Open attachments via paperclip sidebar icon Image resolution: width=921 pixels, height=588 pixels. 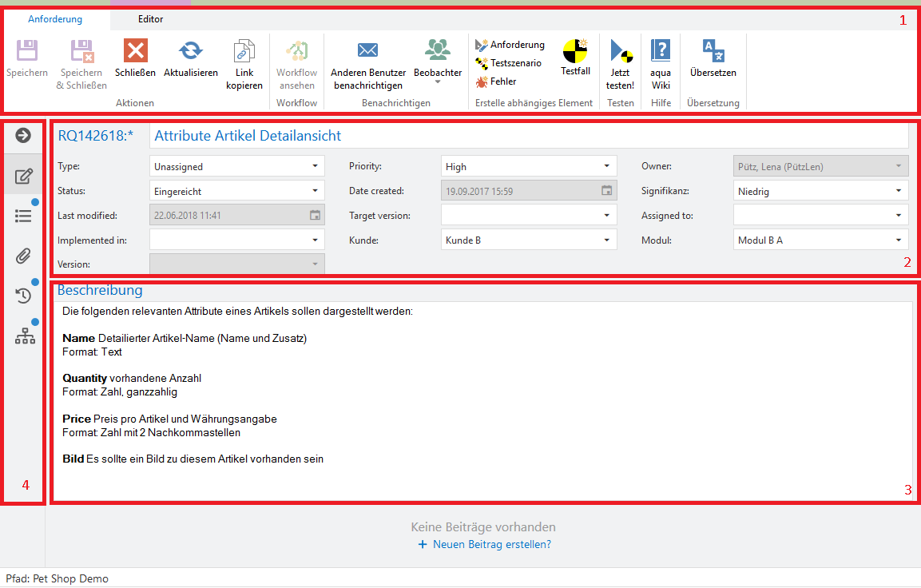point(24,256)
